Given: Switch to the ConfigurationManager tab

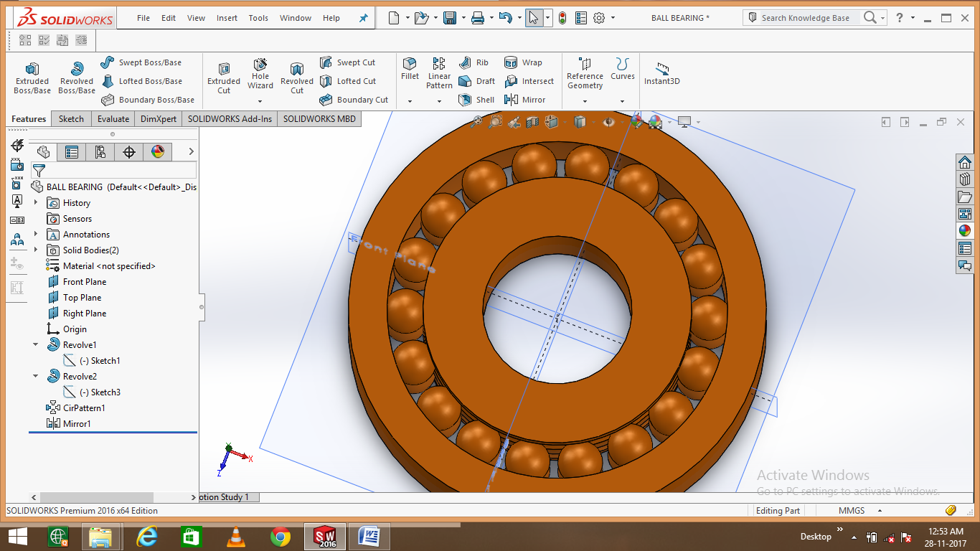Looking at the screenshot, I should point(100,151).
